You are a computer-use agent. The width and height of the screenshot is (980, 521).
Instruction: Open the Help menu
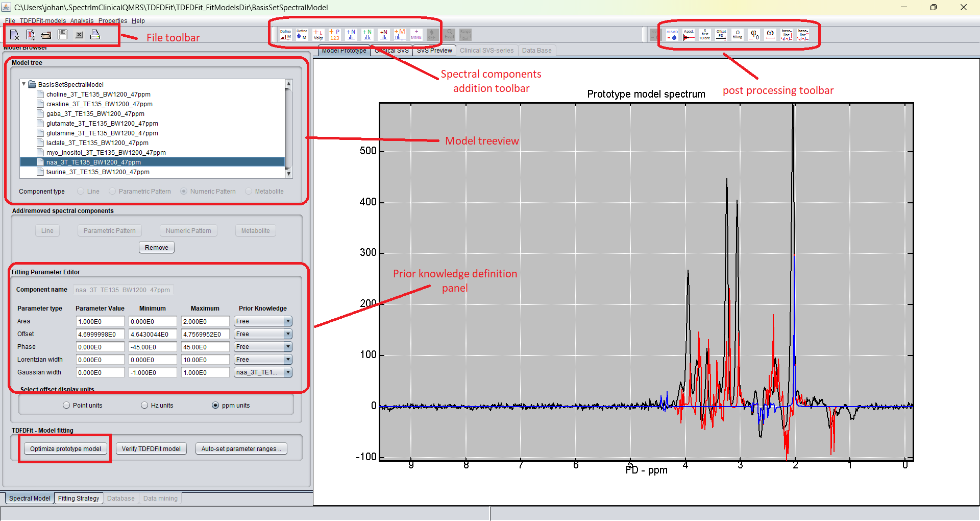(x=138, y=21)
